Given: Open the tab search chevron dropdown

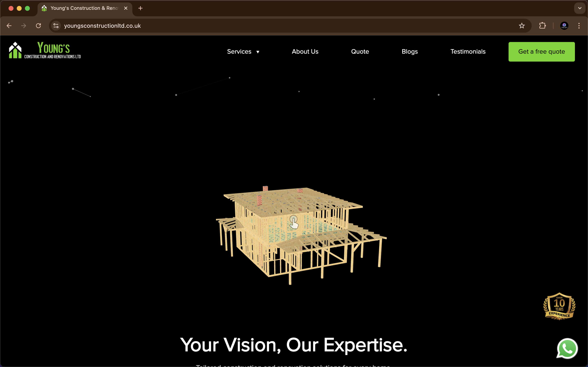Looking at the screenshot, I should point(579,8).
